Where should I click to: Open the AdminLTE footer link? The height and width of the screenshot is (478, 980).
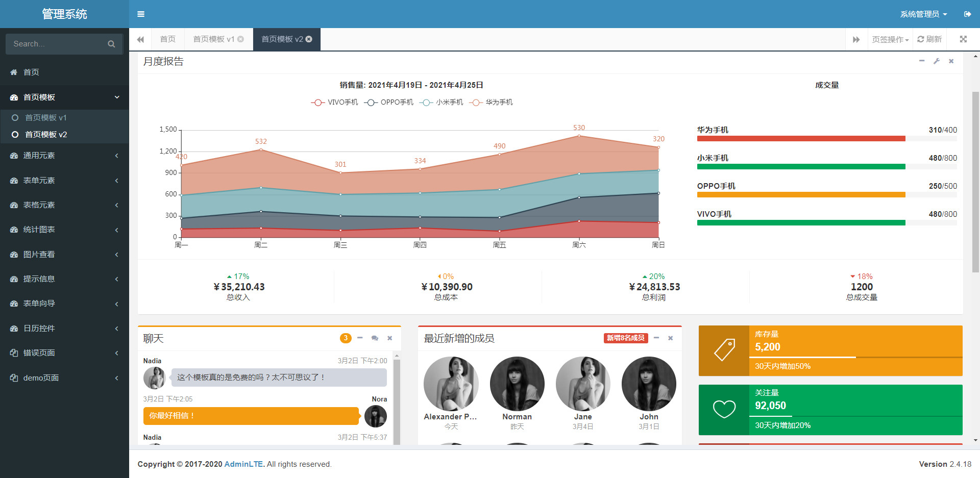coord(244,464)
